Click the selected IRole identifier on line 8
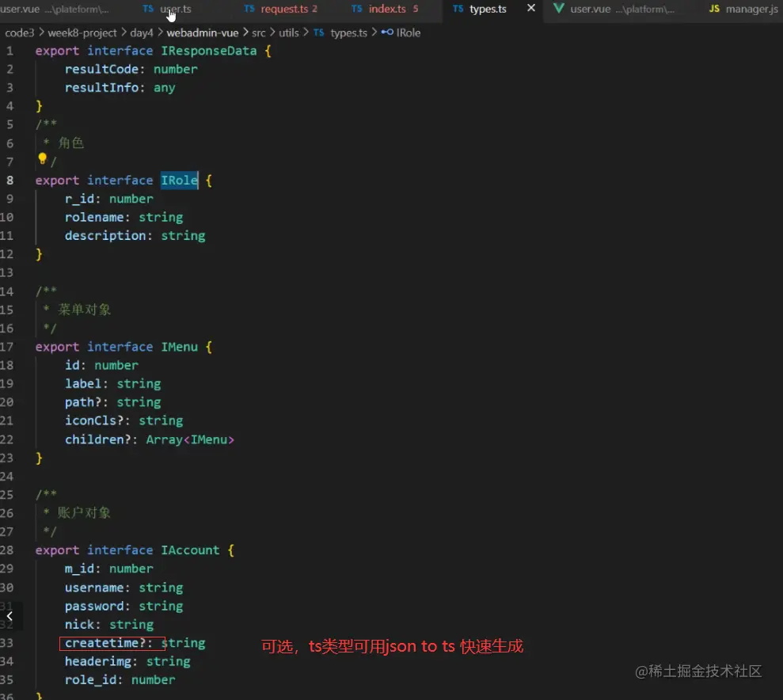 click(179, 181)
